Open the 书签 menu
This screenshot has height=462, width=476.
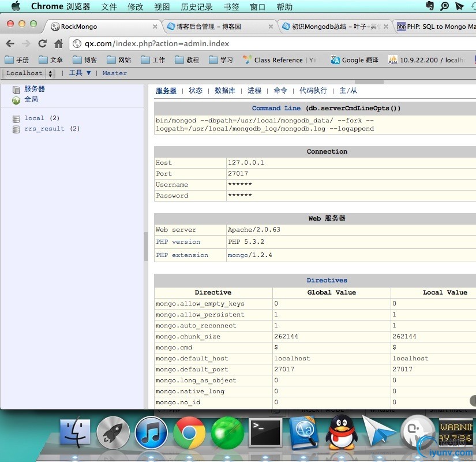tap(231, 6)
